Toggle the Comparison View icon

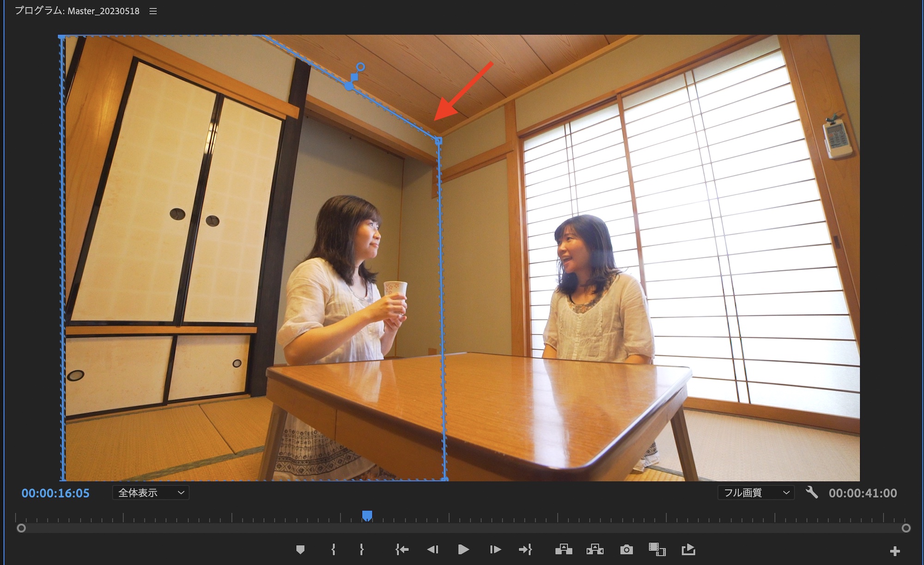pos(657,549)
